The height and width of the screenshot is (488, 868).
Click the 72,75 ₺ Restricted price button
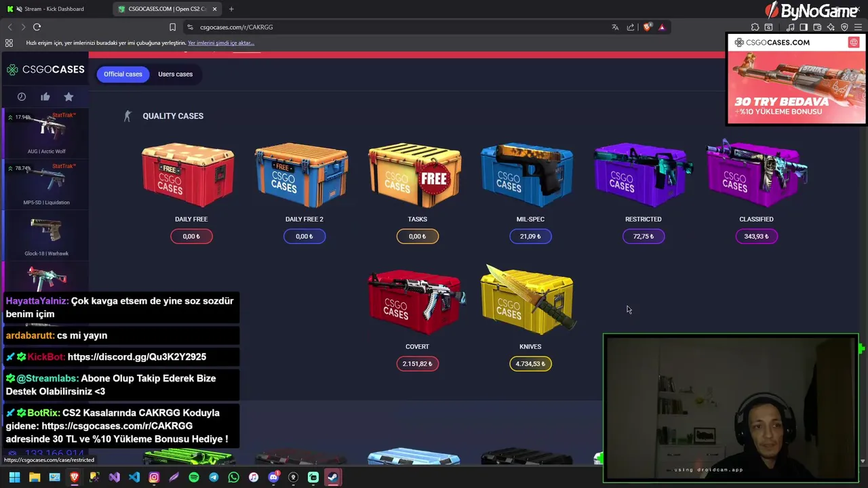pos(644,237)
